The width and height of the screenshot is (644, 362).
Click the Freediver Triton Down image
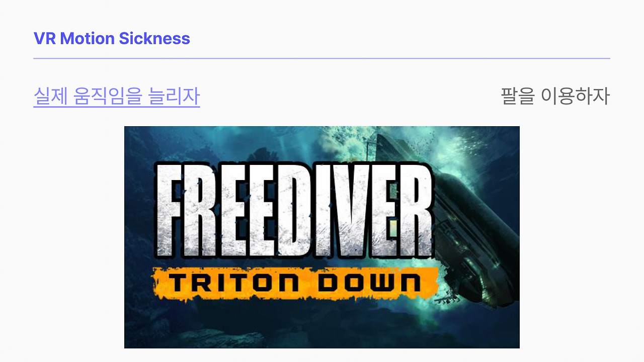[x=322, y=237]
